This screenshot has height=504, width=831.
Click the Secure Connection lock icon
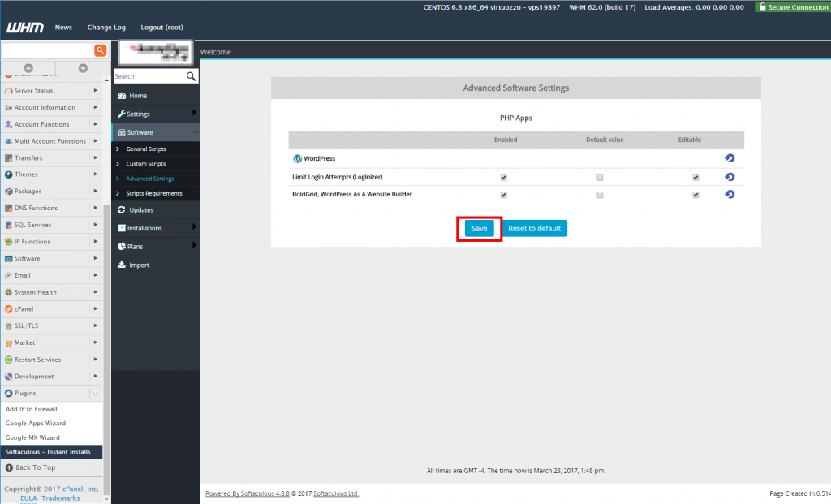tap(762, 6)
